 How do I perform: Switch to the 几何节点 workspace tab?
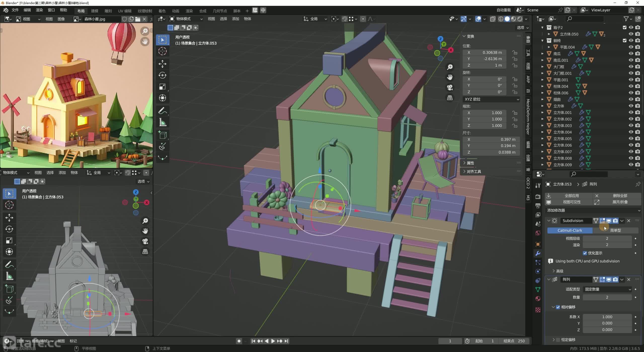click(x=220, y=11)
